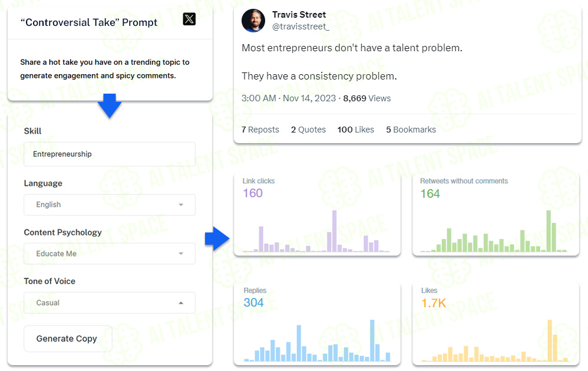Open the Language dropdown arrow
This screenshot has width=588, height=371.
pyautogui.click(x=181, y=204)
